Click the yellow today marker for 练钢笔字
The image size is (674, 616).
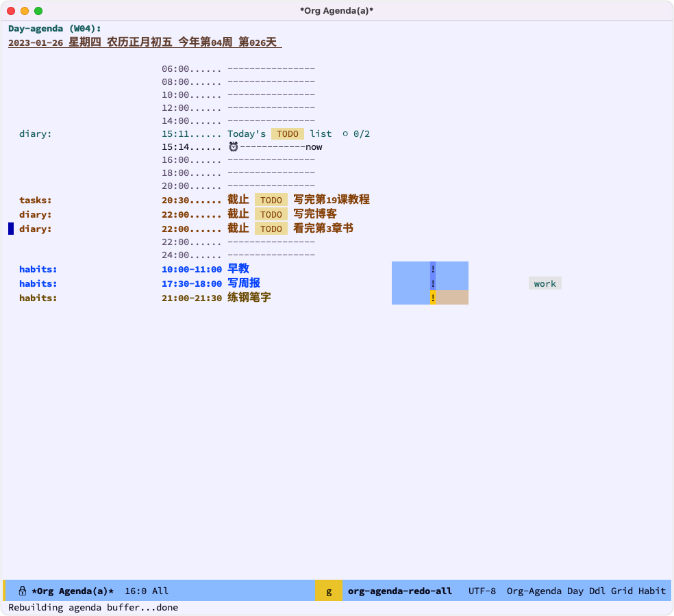433,297
